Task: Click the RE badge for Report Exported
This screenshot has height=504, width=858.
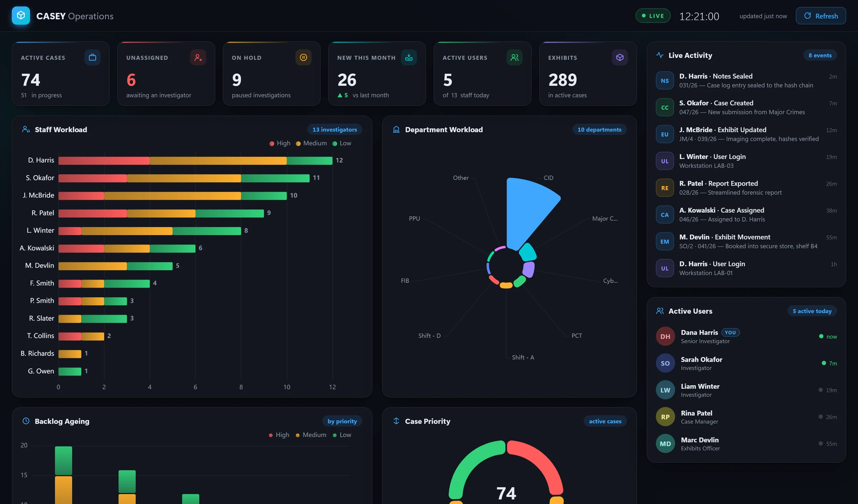Action: pos(665,188)
